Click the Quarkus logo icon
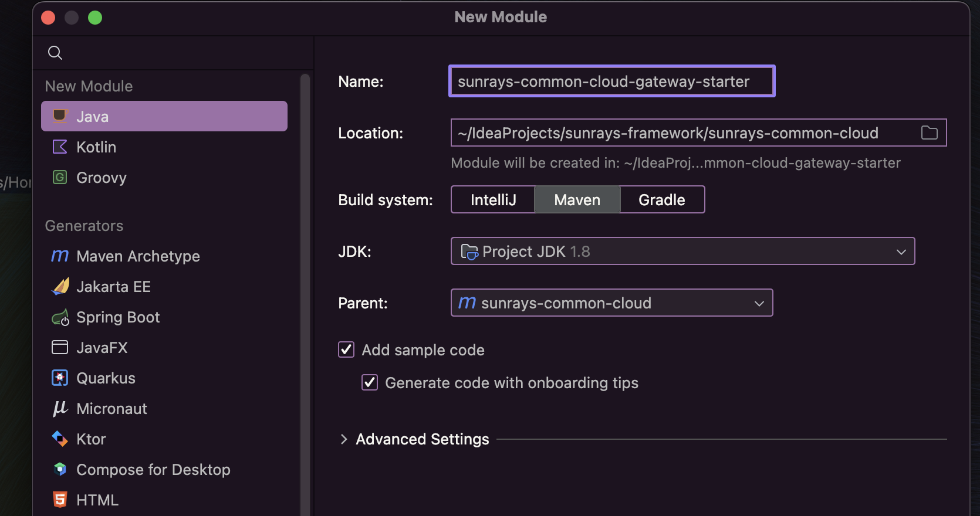Viewport: 980px width, 516px height. (60, 378)
